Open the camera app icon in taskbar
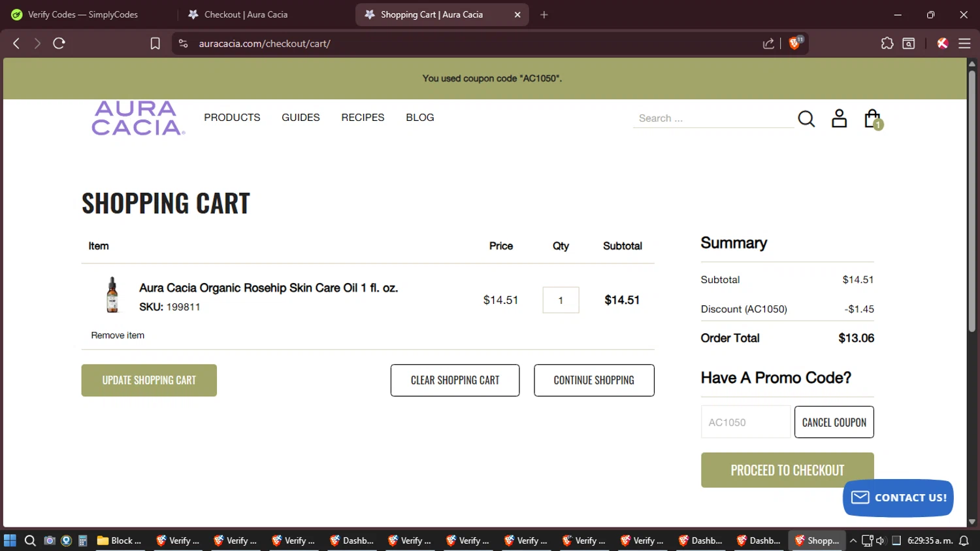The height and width of the screenshot is (551, 980). click(50, 541)
